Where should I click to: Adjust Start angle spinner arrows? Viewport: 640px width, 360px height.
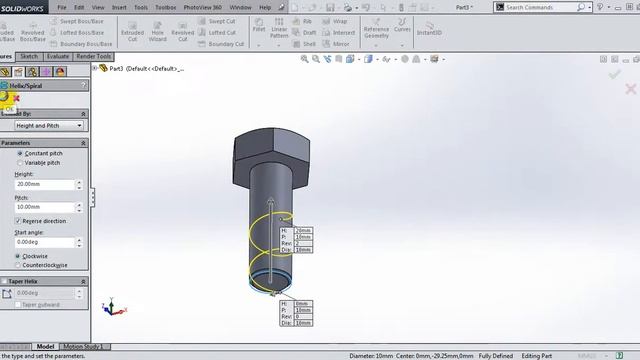click(79, 242)
